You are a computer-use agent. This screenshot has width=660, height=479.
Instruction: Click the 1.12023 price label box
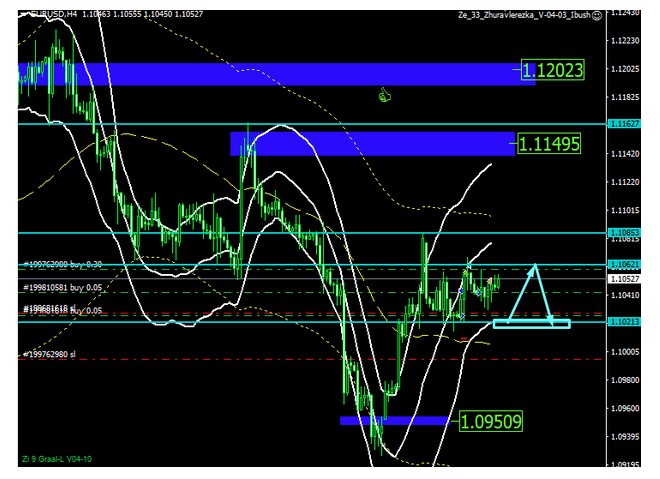[553, 71]
